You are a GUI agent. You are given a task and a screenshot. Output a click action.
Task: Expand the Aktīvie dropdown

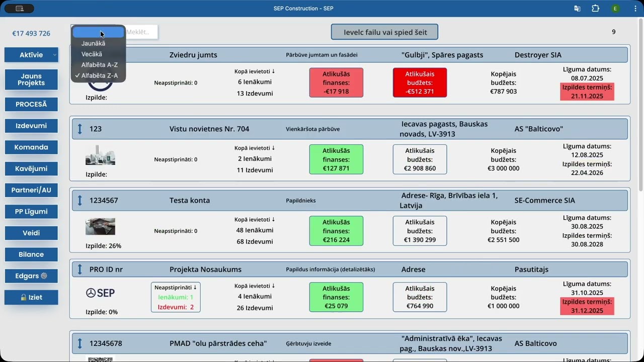point(31,55)
